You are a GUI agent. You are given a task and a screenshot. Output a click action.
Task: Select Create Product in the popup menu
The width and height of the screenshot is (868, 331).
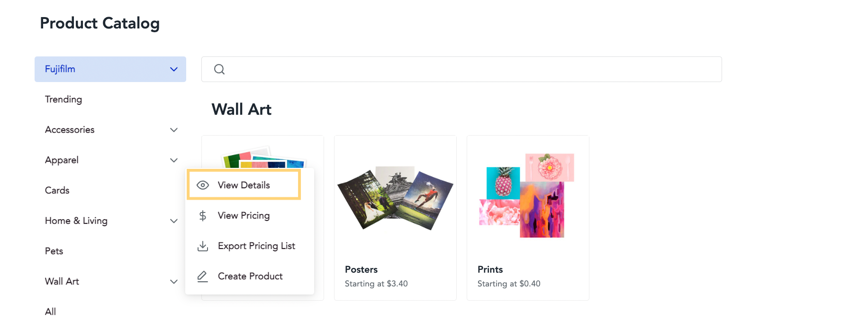(x=250, y=276)
